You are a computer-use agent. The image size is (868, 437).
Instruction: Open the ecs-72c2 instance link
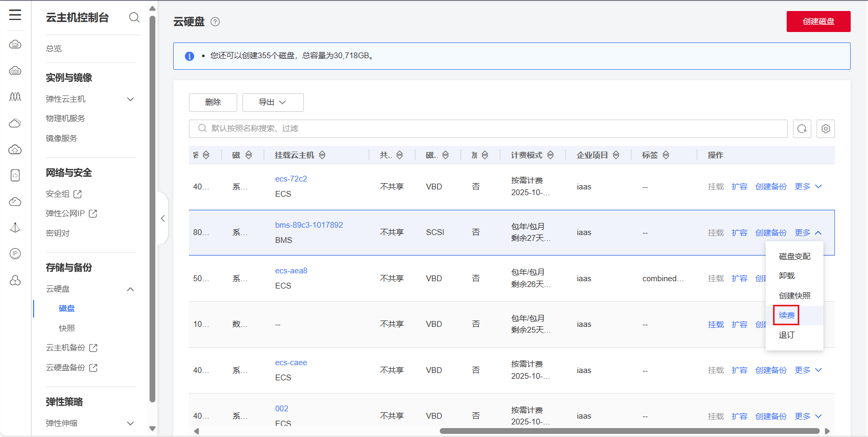pos(291,179)
